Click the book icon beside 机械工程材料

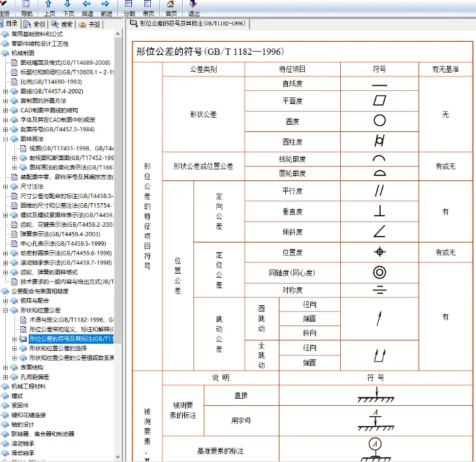pyautogui.click(x=5, y=387)
